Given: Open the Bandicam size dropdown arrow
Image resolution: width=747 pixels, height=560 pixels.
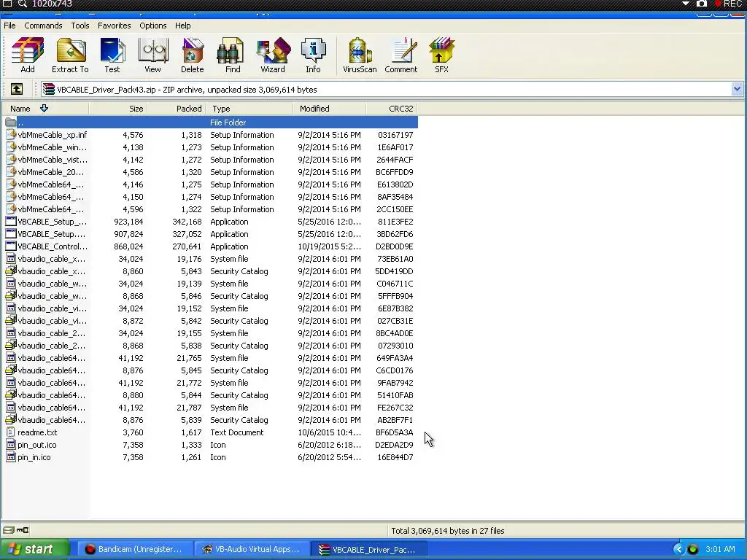Looking at the screenshot, I should pyautogui.click(x=686, y=4).
